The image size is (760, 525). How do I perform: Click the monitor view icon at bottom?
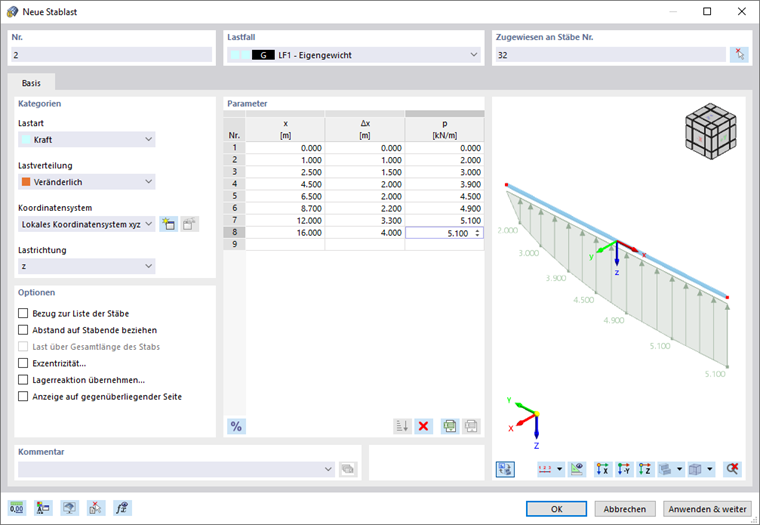pyautogui.click(x=70, y=508)
